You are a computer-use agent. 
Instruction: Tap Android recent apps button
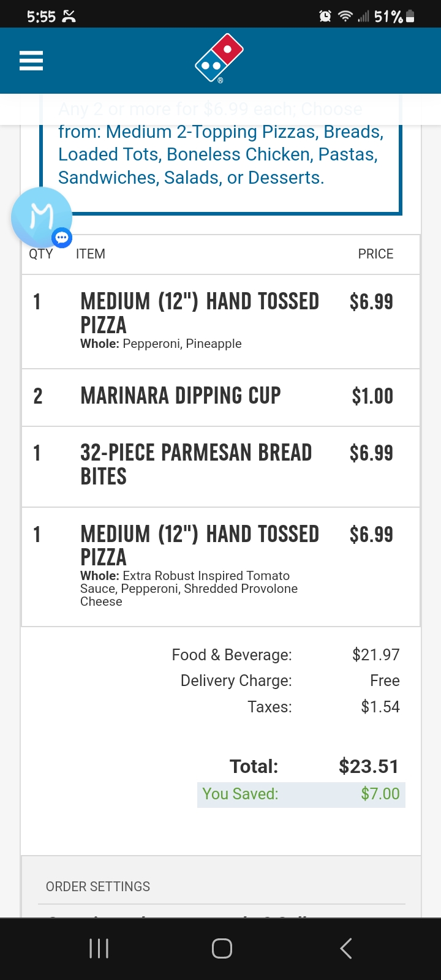pos(99,948)
